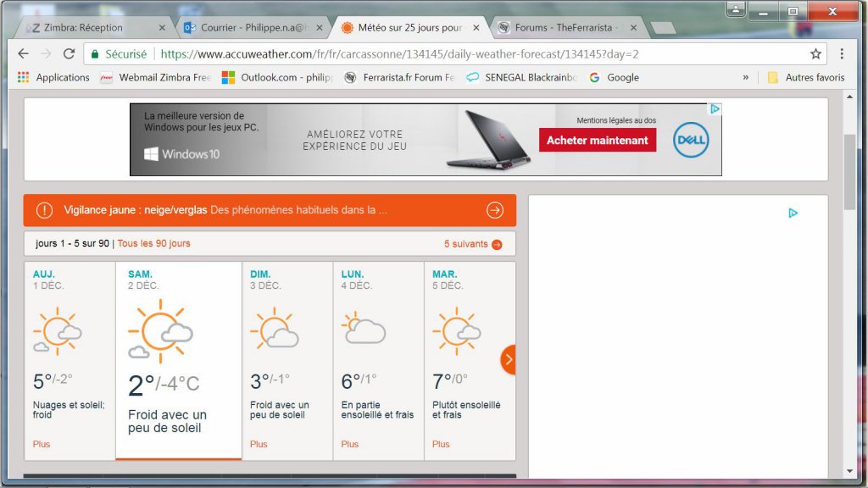Open Plus link under DIM. 3 DÉC.
This screenshot has width=868, height=488.
(x=259, y=444)
